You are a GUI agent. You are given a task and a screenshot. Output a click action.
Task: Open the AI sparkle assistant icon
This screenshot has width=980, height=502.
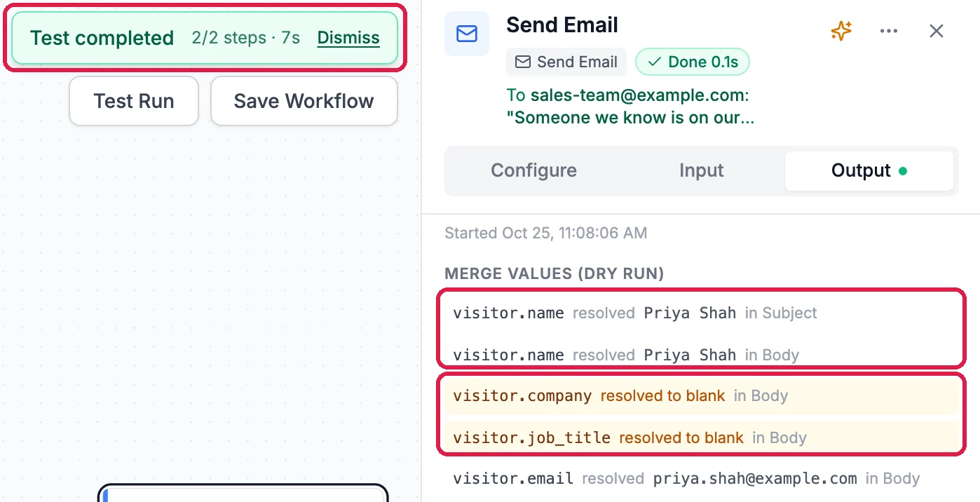841,31
